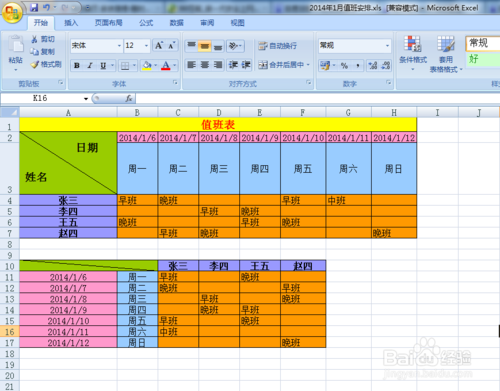Launch Alignment dialog from group corner
Image resolution: width=500 pixels, height=391 pixels.
pyautogui.click(x=309, y=83)
